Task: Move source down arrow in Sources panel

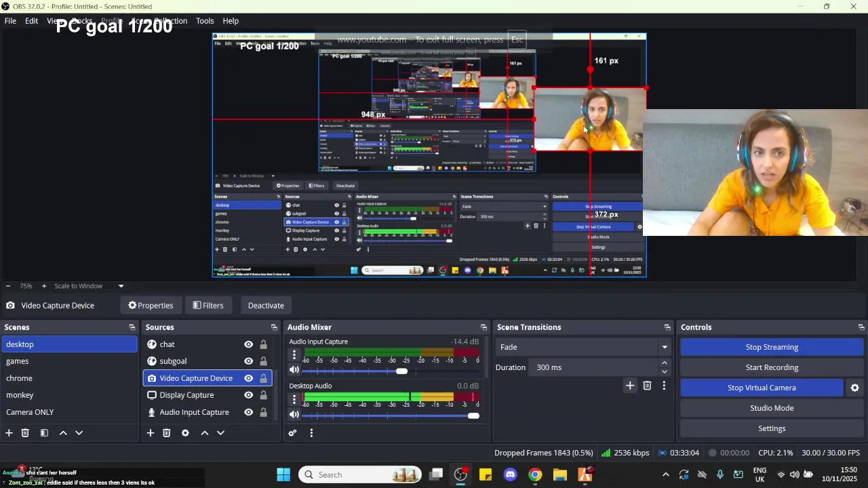Action: [220, 432]
